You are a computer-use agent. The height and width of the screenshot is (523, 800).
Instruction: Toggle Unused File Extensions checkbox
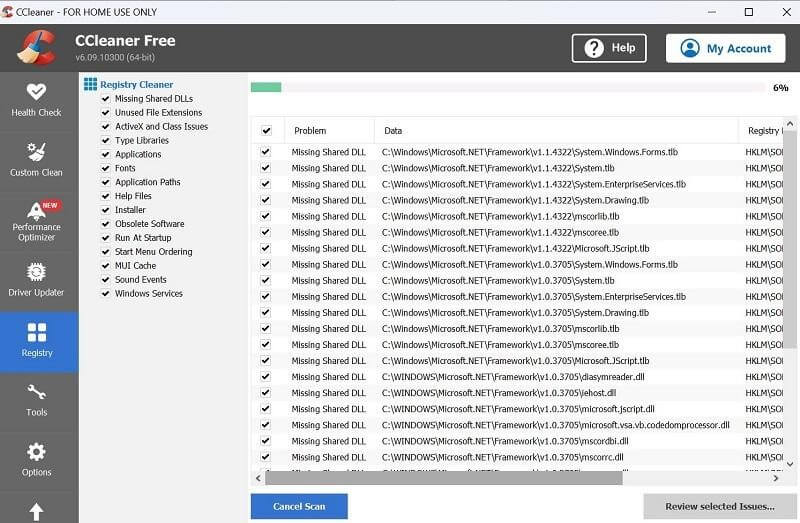click(x=106, y=112)
